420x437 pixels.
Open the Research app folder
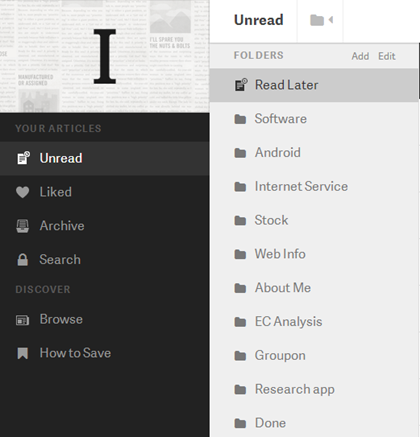tap(314, 389)
